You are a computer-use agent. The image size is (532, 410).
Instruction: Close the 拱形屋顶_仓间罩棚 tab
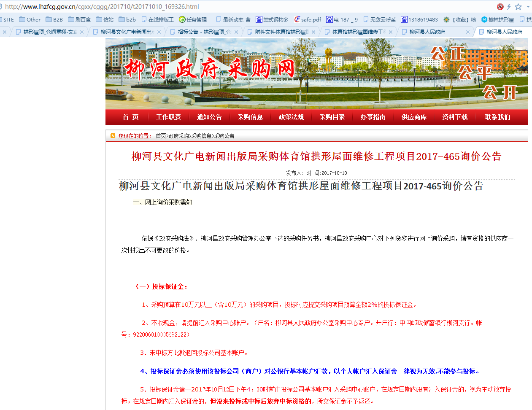[x=82, y=32]
